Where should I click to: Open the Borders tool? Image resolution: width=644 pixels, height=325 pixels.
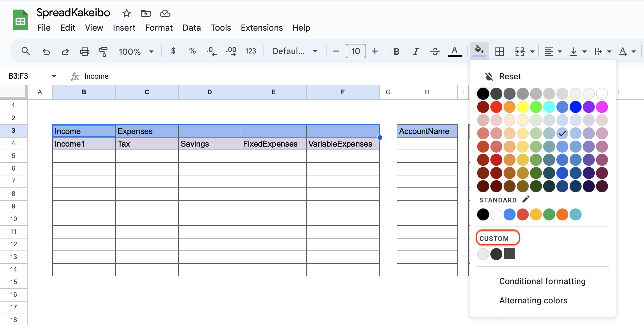tap(500, 51)
